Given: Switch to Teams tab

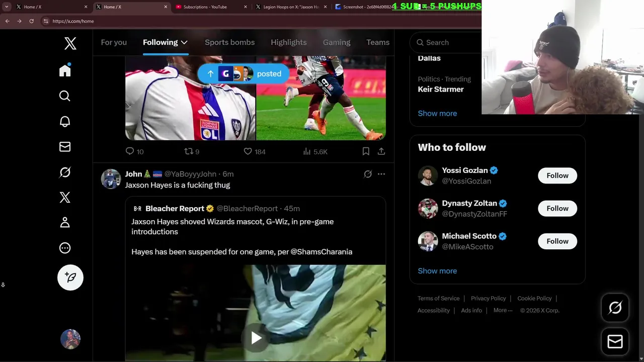Looking at the screenshot, I should (378, 42).
